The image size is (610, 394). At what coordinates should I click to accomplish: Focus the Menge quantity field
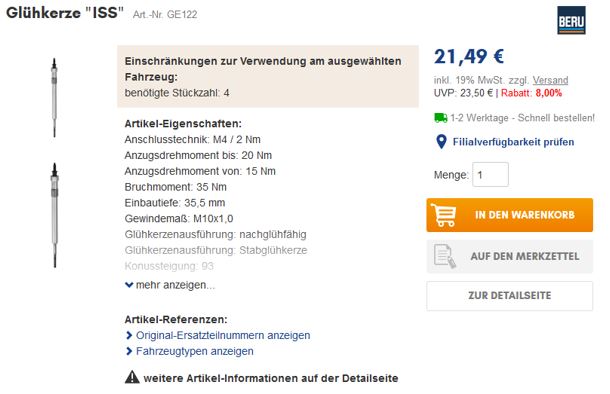click(x=490, y=174)
